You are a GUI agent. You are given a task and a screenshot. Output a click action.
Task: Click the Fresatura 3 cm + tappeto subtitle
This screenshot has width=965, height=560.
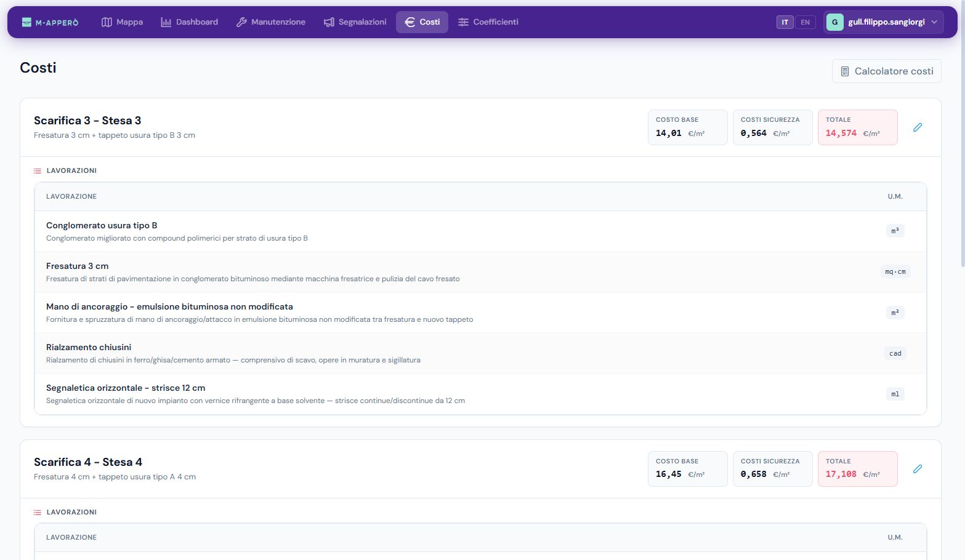(115, 135)
